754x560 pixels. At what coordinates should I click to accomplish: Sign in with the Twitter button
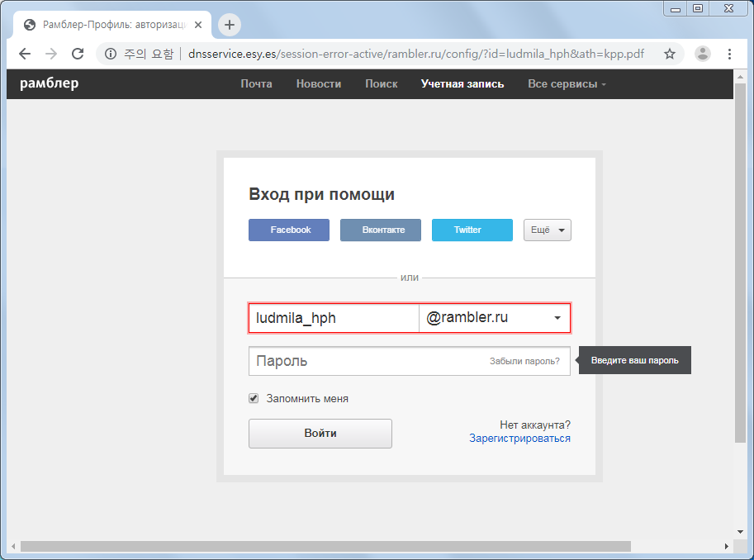(x=472, y=230)
